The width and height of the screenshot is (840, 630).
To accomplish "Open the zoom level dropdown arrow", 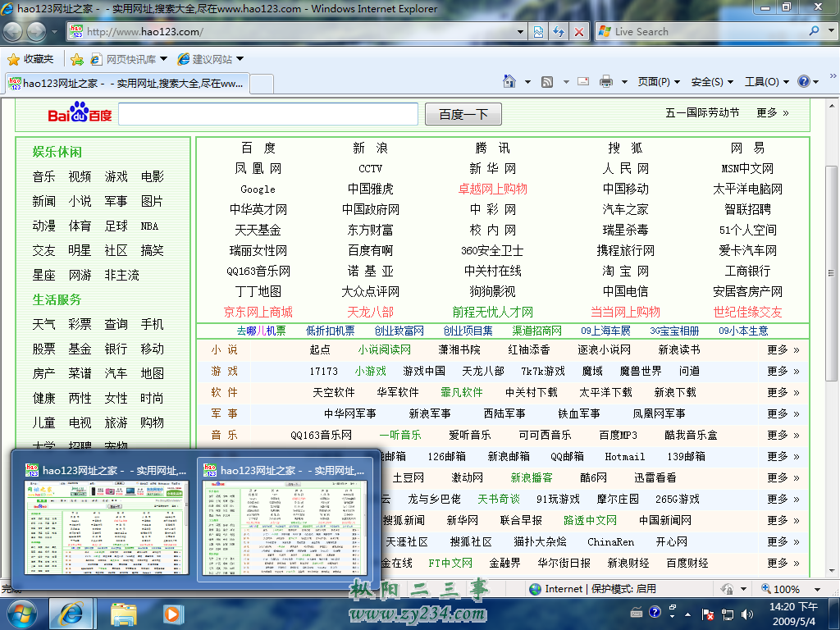I will (x=817, y=589).
